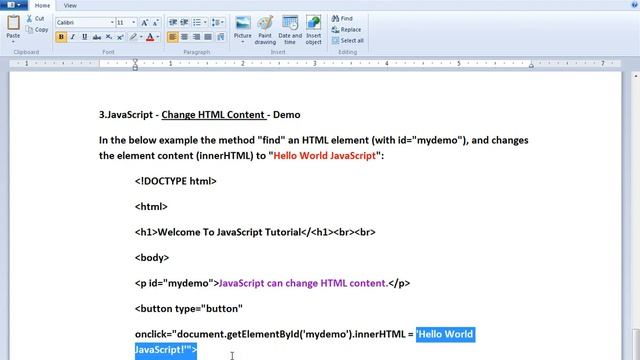Expand the highlight color dropdown arrow
Screen dimensions: 640x360
click(x=141, y=37)
